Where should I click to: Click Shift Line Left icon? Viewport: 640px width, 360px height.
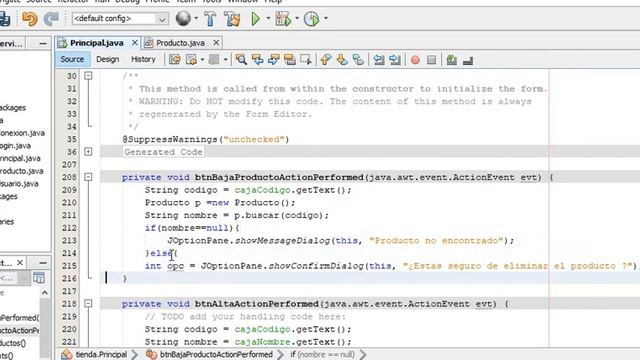pyautogui.click(x=379, y=60)
